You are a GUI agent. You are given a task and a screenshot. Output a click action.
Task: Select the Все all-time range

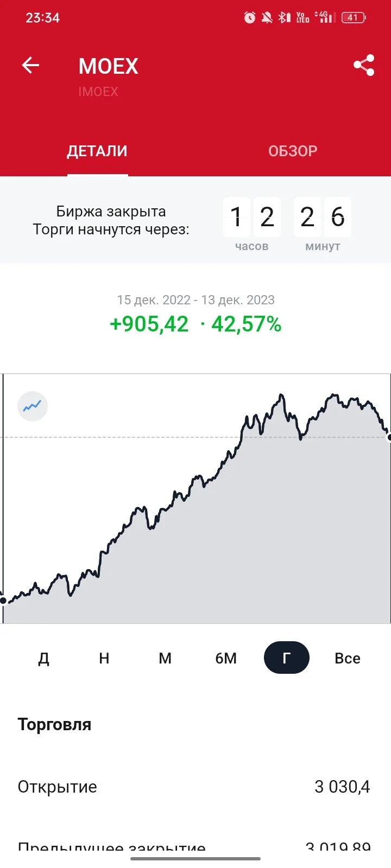tap(348, 658)
